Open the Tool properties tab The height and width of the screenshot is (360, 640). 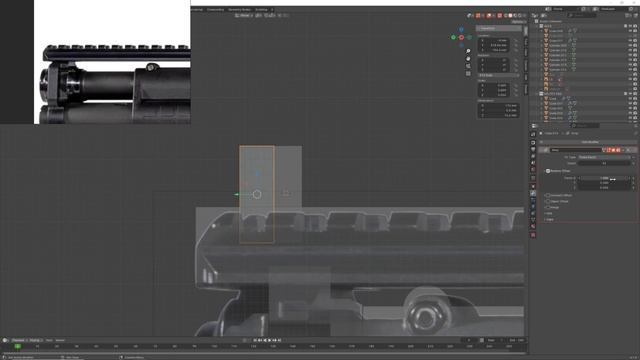point(533,134)
